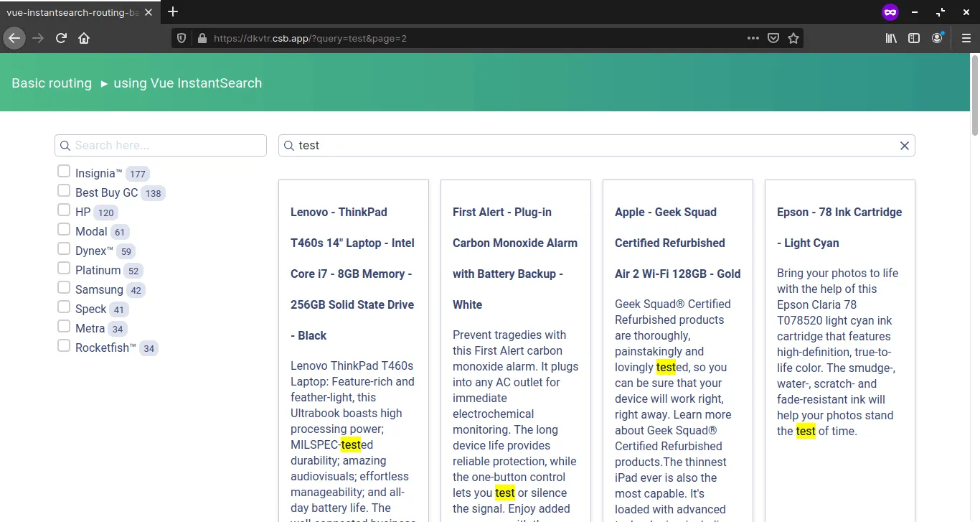Click the HP count badge 120

(x=105, y=213)
